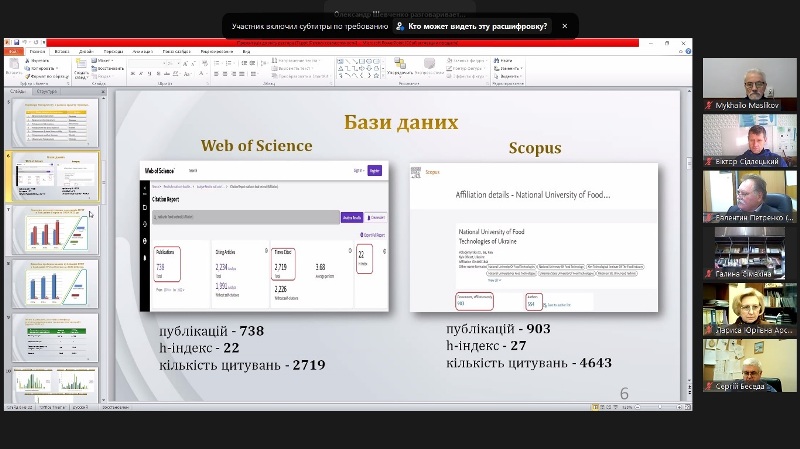800x449 pixels.
Task: Click Copy (Копировать) in clipboard group
Action: (41, 68)
